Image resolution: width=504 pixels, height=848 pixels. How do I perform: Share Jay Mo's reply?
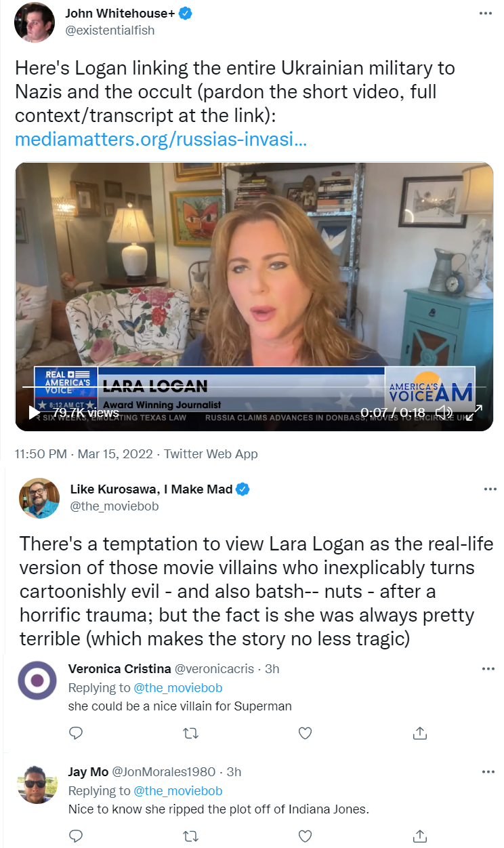[419, 836]
